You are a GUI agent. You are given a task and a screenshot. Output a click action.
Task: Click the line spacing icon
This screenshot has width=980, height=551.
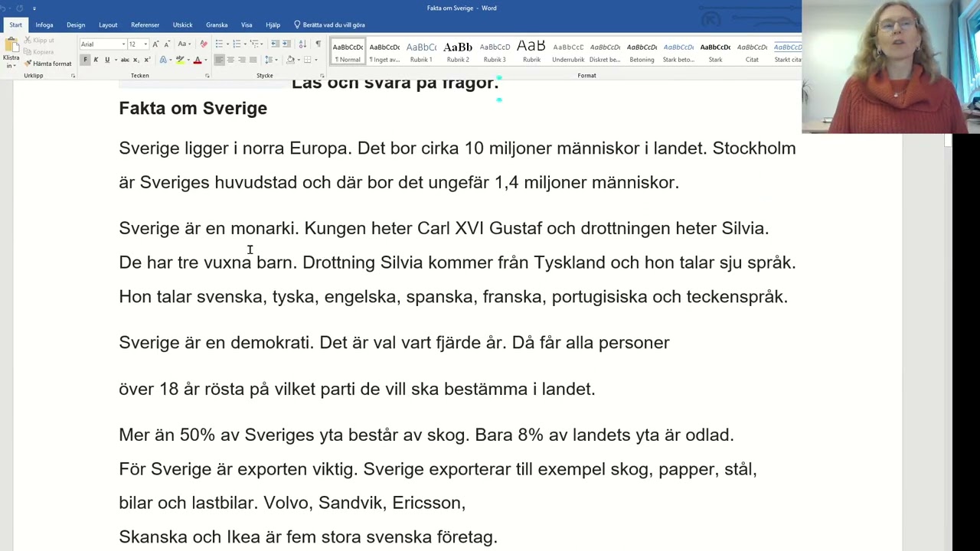(269, 60)
